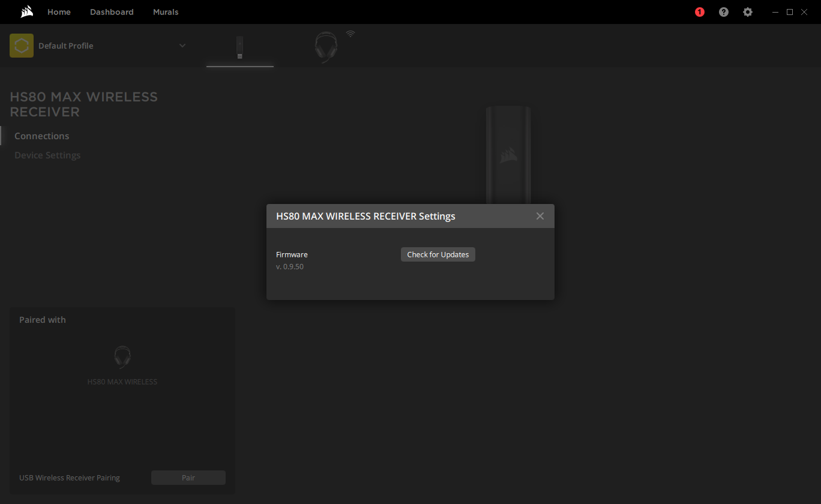Click the HS80 MAX WIRELESS RECEIVER page title
Viewport: 821px width, 504px height.
pos(84,104)
